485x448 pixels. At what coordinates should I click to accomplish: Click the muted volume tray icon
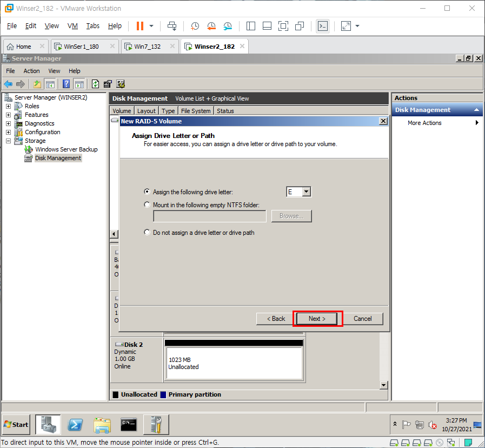click(x=432, y=425)
